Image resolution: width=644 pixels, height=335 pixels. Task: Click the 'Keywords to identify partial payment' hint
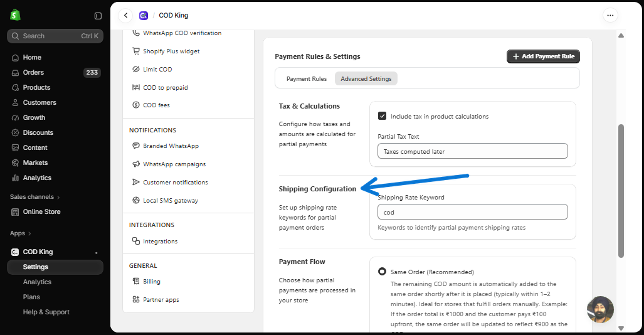(x=451, y=228)
